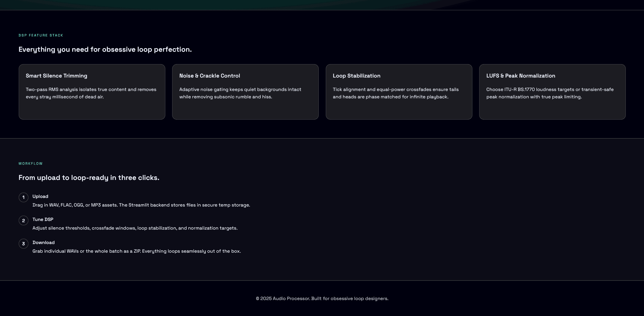Viewport: 644px width, 316px height.
Task: Click the Upload step description about Streamlit
Action: pos(141,205)
